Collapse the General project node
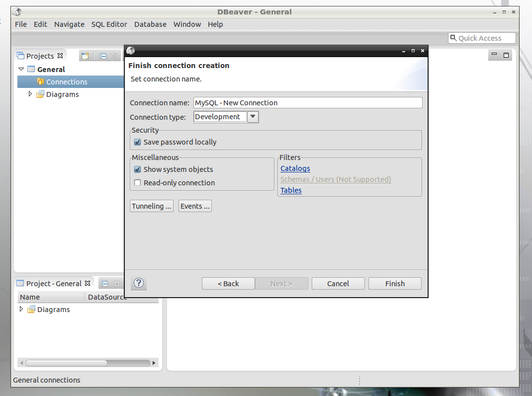Screen dimensions: 532x396 coord(21,69)
